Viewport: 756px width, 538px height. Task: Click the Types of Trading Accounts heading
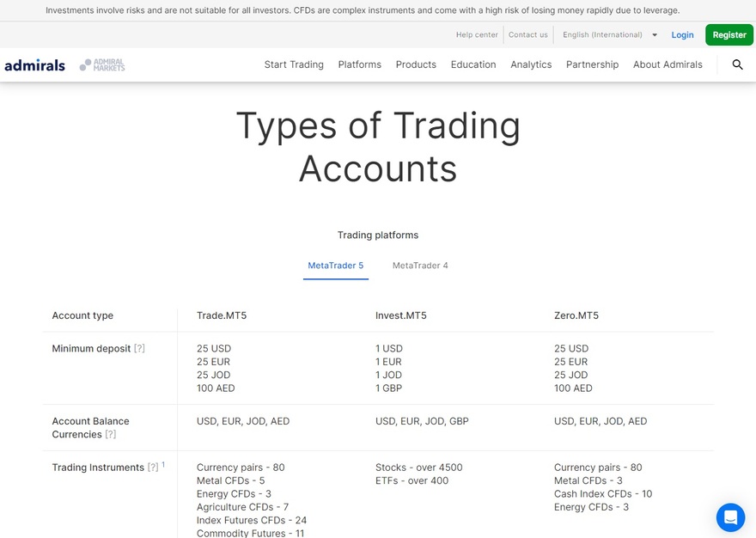378,147
